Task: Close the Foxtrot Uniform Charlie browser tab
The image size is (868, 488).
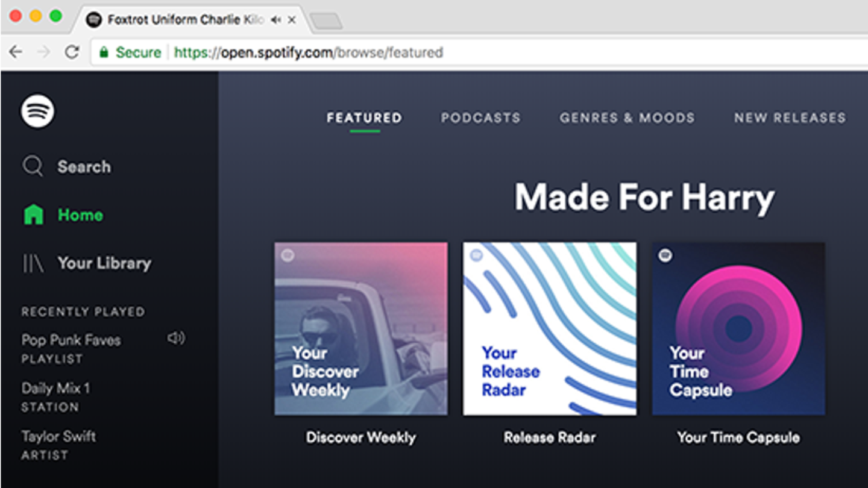Action: [292, 20]
